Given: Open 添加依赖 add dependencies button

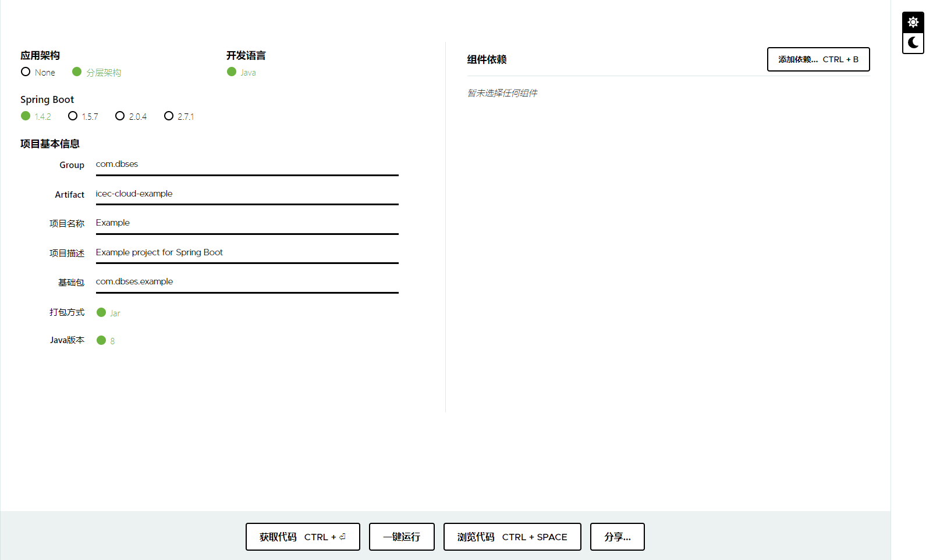Looking at the screenshot, I should [818, 59].
